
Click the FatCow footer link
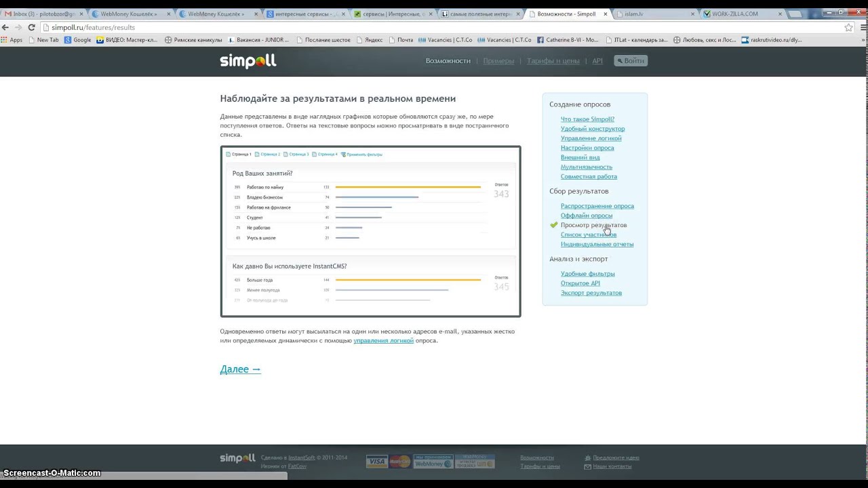[297, 466]
